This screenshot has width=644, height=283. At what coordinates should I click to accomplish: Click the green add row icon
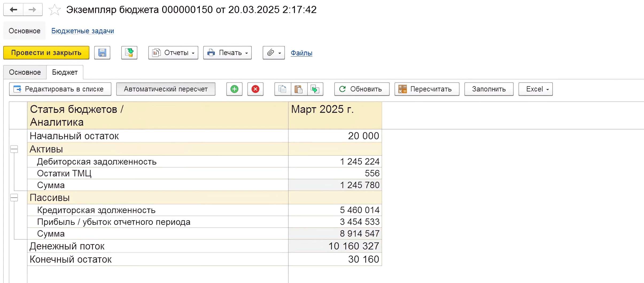[x=234, y=89]
